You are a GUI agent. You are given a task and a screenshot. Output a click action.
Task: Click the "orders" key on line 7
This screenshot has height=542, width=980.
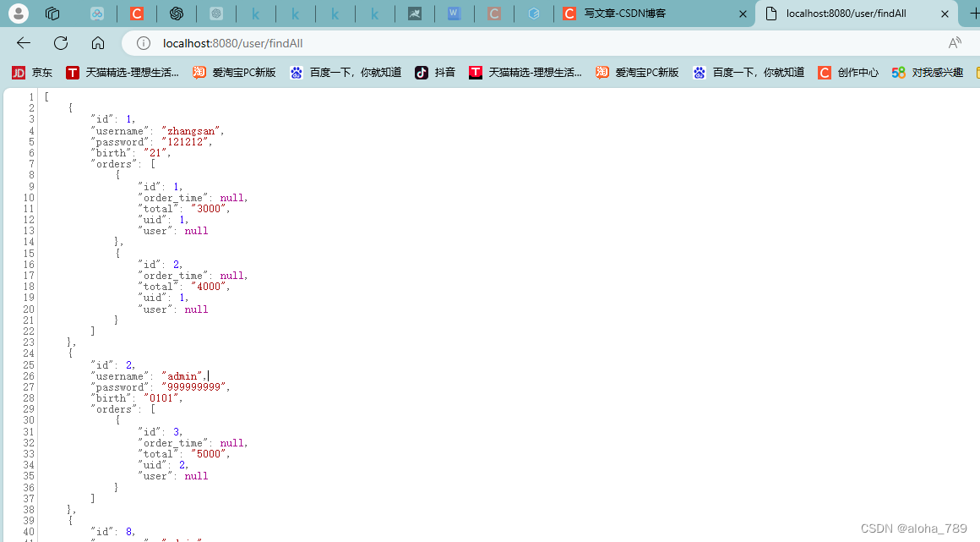point(114,165)
